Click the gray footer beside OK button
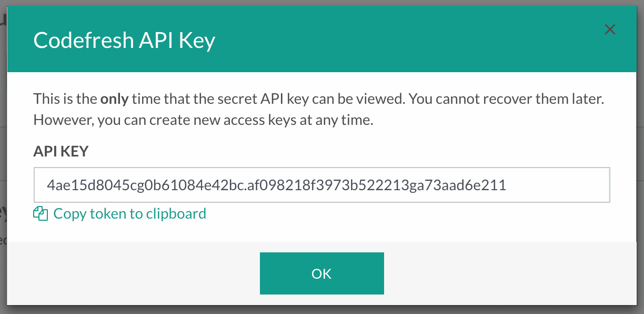This screenshot has height=314, width=644. pyautogui.click(x=505, y=273)
